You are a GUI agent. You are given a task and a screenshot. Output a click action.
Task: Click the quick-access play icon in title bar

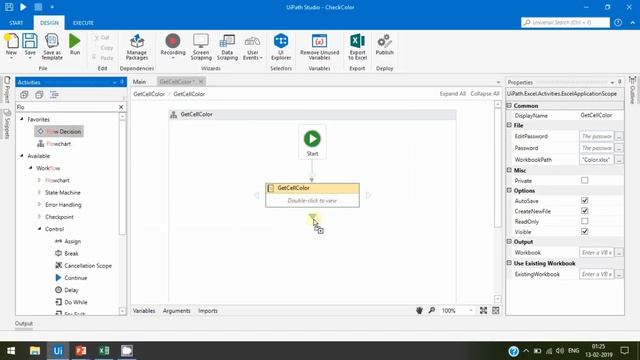click(23, 7)
